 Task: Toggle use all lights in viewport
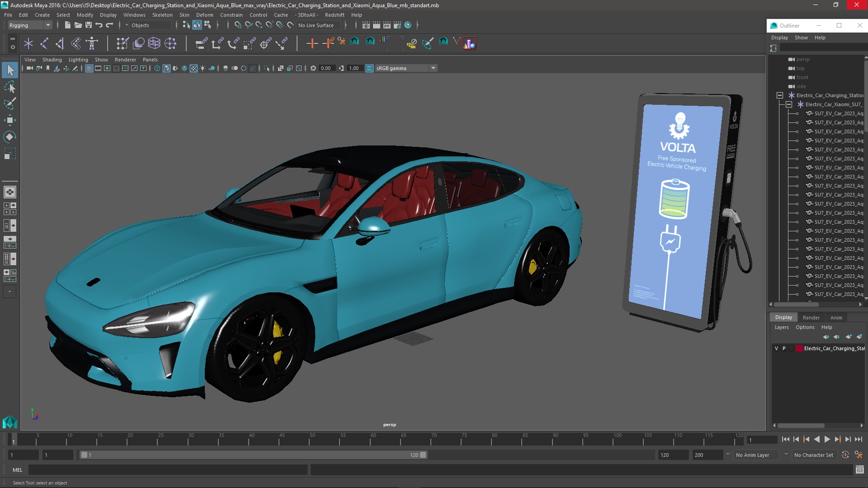pyautogui.click(x=203, y=68)
